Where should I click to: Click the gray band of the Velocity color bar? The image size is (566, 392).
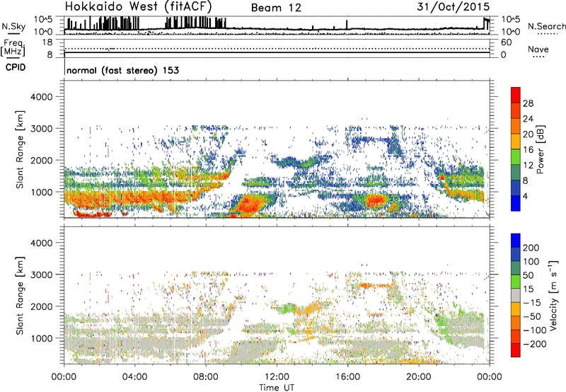[516, 295]
